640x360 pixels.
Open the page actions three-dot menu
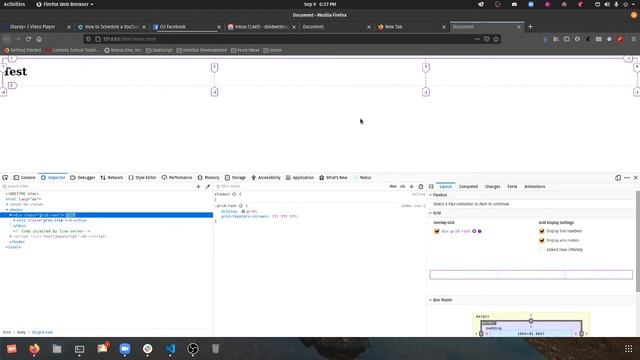(477, 39)
